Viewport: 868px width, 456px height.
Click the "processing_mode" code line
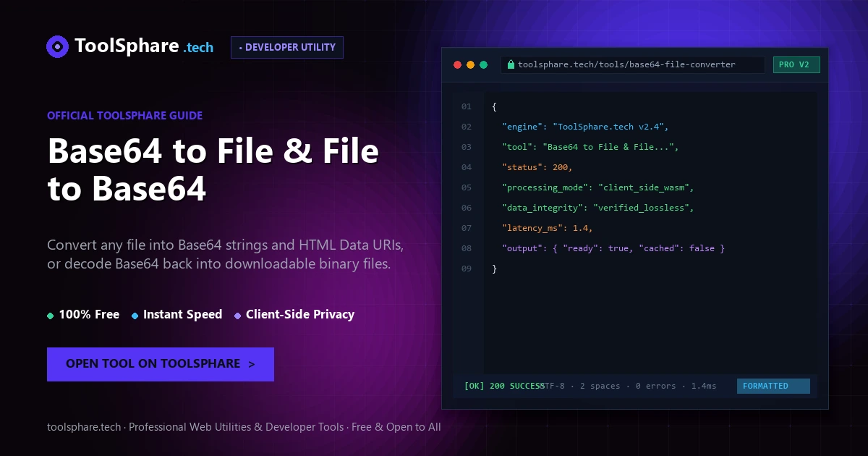(598, 187)
